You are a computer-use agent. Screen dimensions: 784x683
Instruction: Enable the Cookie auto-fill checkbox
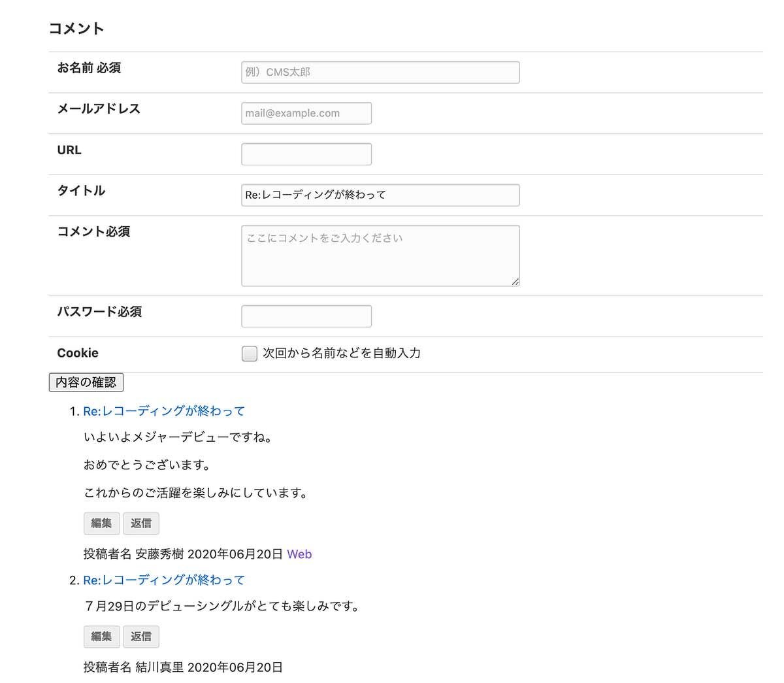tap(250, 354)
